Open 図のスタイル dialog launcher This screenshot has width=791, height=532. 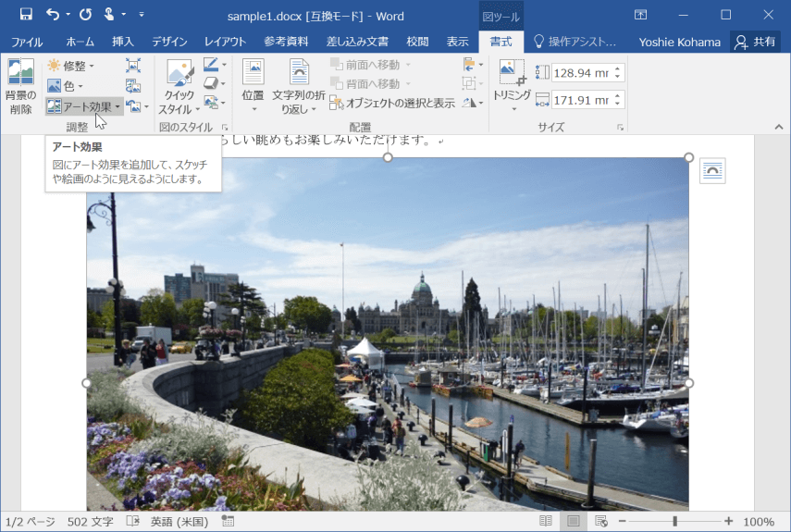point(225,128)
